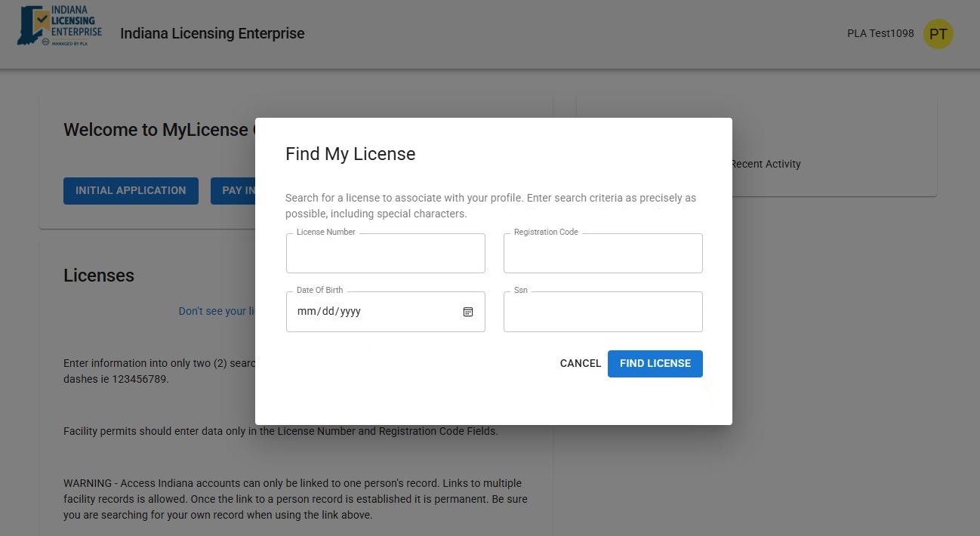Click the Welcome to MyLicense heading
Image resolution: width=980 pixels, height=536 pixels.
[157, 130]
